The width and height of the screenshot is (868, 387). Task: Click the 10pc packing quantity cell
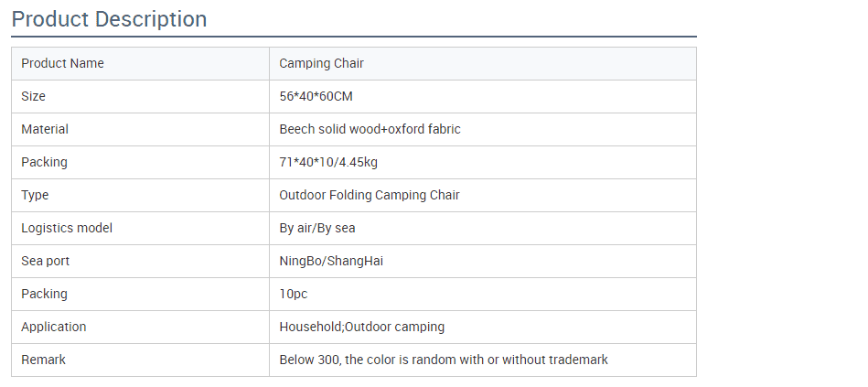pos(483,294)
